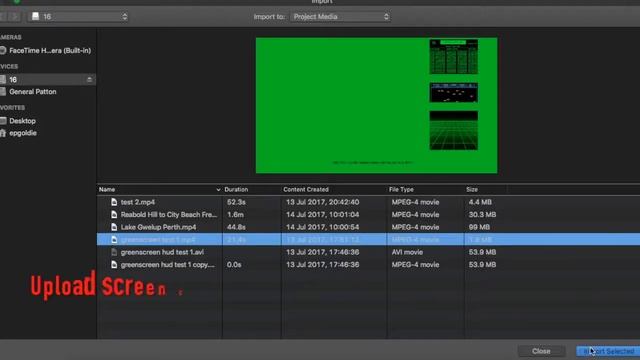Click date 14 Jul 2017, 10:00:54

click(x=322, y=227)
